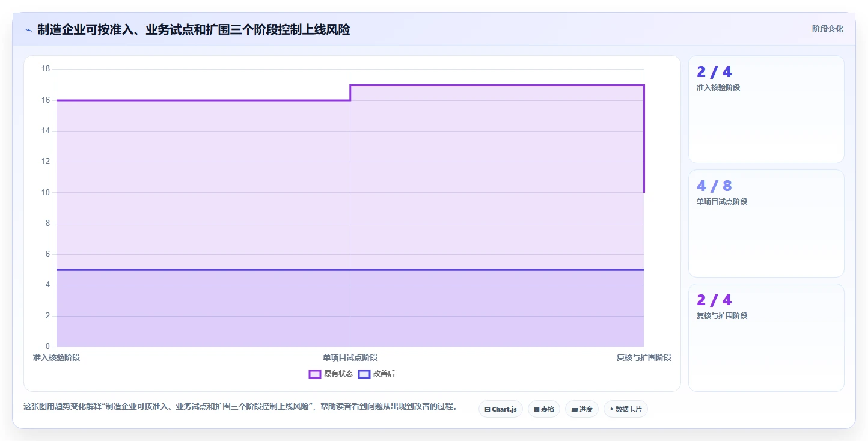Click the 原有状态 legend label
This screenshot has width=868, height=441.
(x=338, y=374)
